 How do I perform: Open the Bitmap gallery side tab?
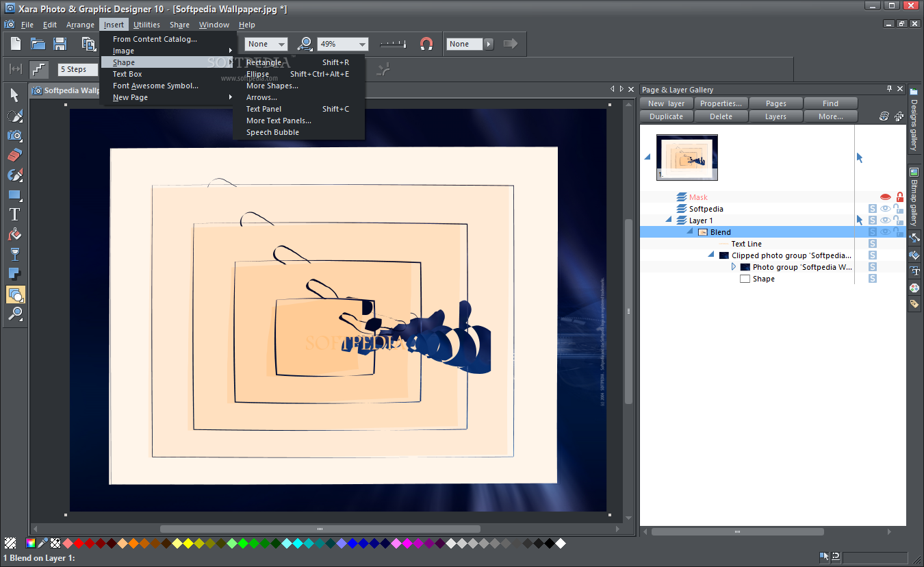pos(914,197)
